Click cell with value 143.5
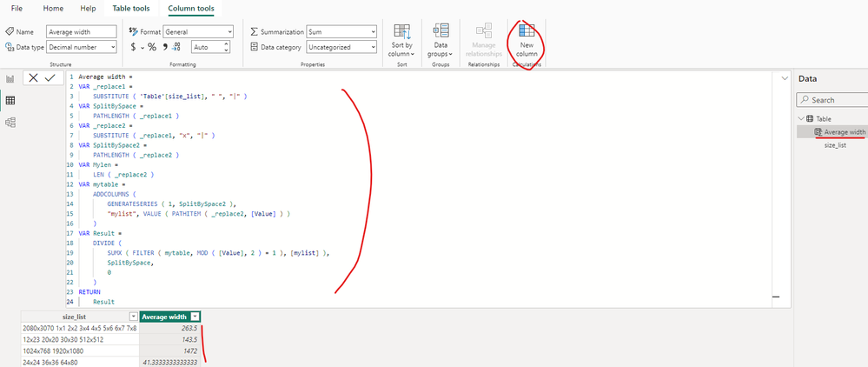The width and height of the screenshot is (868, 367). tap(170, 339)
